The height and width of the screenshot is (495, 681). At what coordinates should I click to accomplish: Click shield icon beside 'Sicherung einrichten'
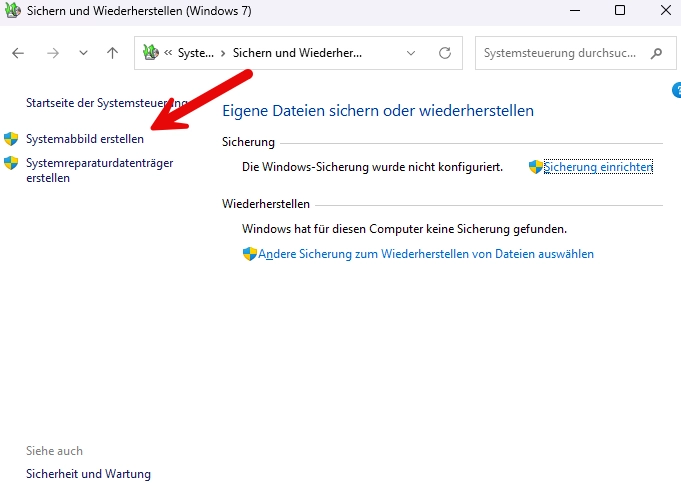click(x=536, y=167)
